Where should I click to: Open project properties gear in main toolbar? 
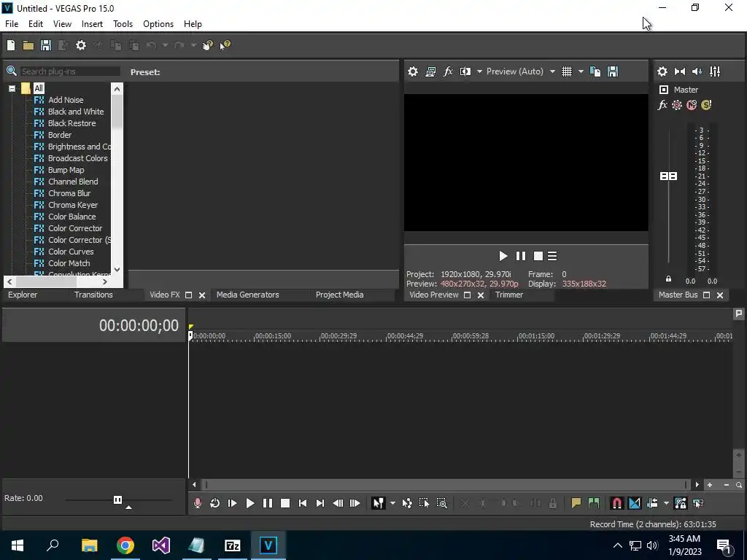pos(81,45)
